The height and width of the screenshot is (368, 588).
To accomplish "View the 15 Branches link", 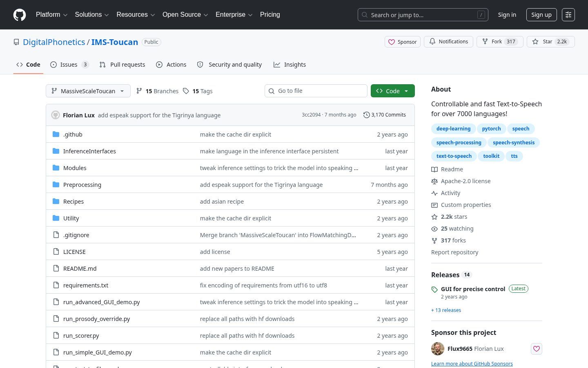I will point(157,91).
